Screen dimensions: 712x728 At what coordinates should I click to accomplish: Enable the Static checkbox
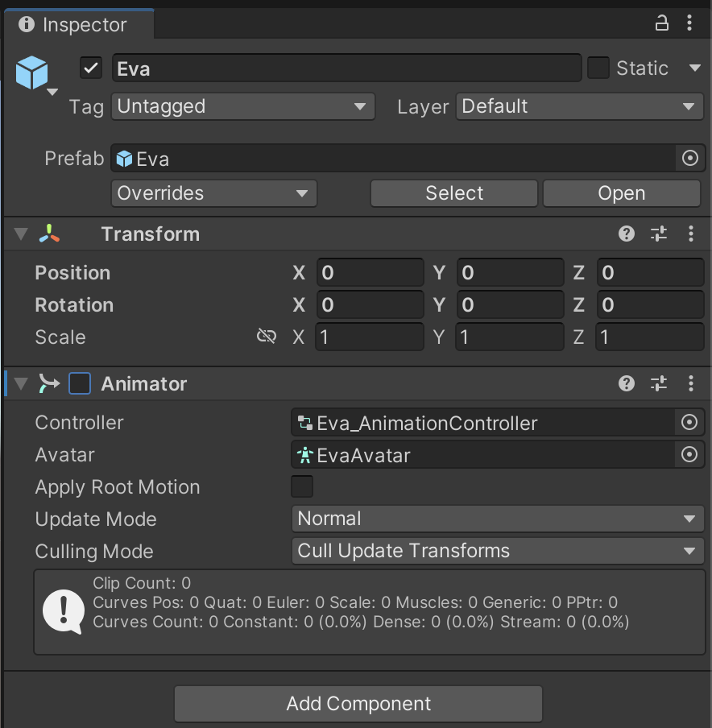(598, 68)
